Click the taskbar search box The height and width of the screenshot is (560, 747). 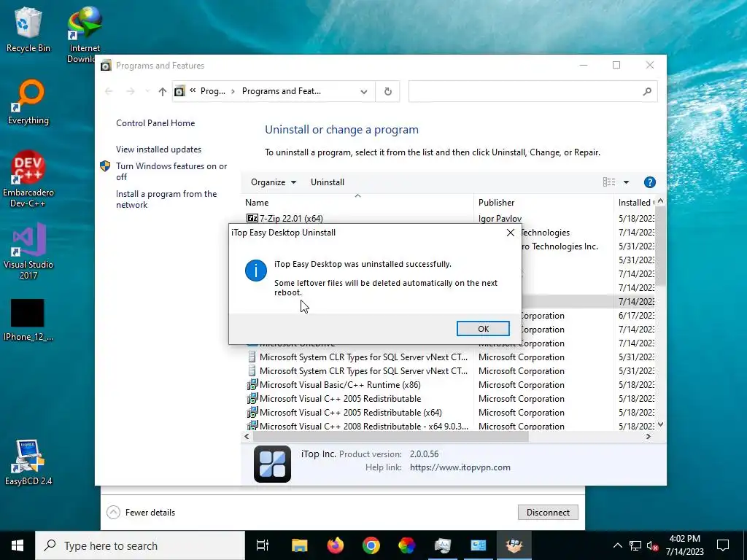(141, 545)
